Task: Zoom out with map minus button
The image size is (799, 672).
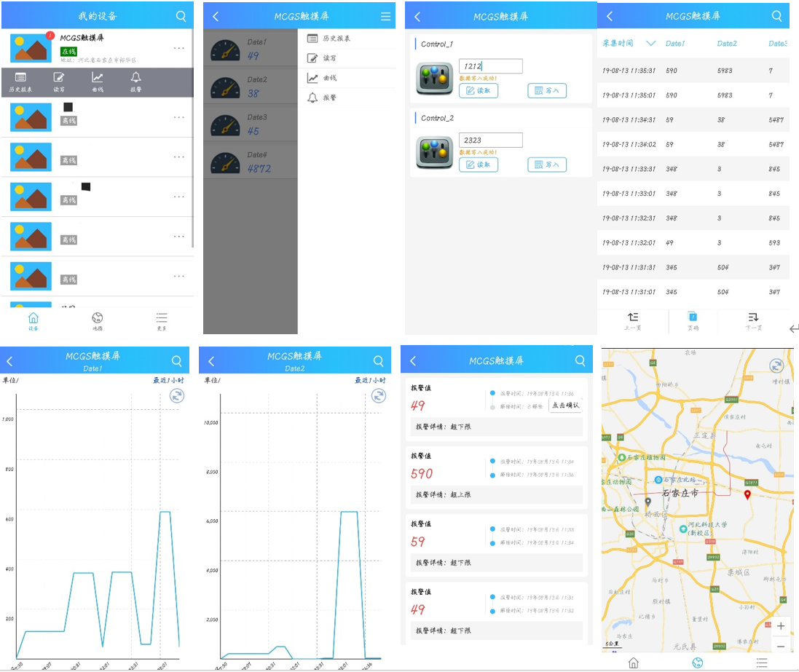Action: coord(781,646)
